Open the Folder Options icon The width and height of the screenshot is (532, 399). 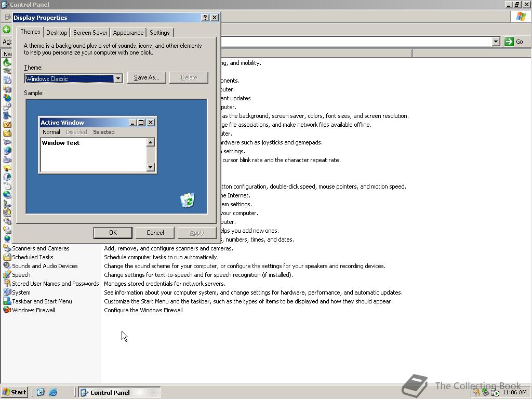coord(7,125)
